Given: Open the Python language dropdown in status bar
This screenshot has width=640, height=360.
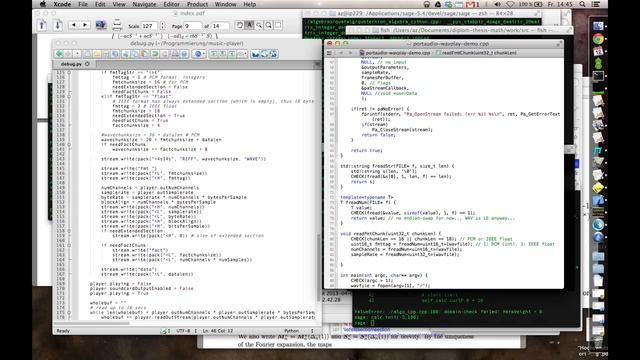Looking at the screenshot, I should pos(299,331).
